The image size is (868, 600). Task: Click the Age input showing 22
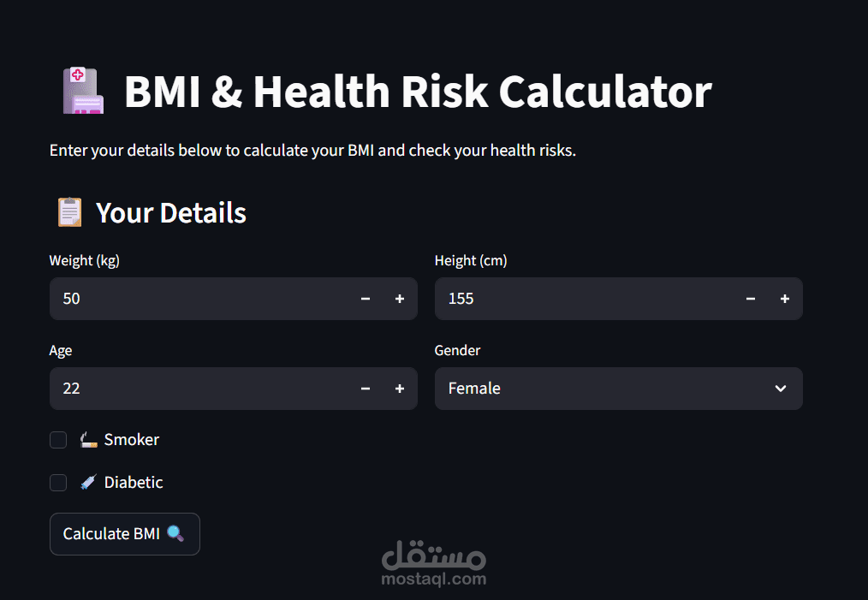[171, 389]
